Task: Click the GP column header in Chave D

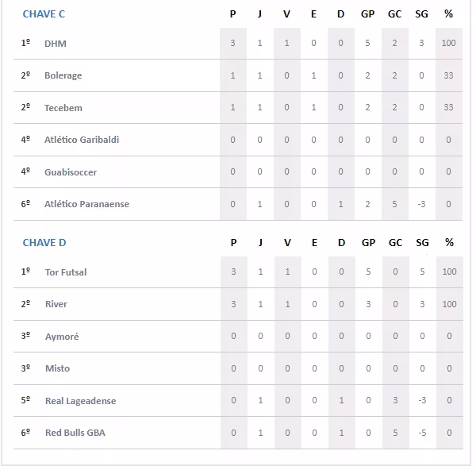Action: pyautogui.click(x=368, y=243)
